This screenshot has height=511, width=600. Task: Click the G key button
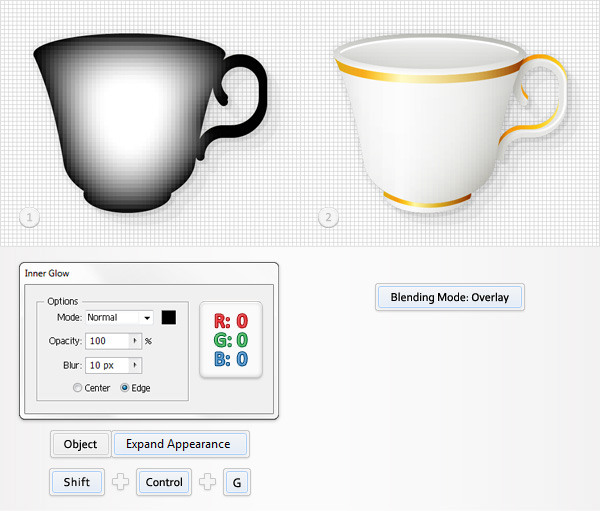237,482
